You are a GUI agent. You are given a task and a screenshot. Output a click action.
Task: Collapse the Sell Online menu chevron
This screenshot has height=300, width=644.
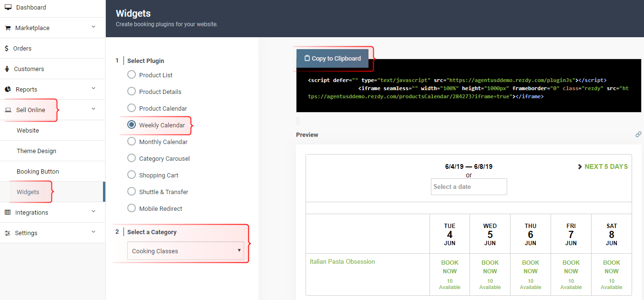click(93, 109)
